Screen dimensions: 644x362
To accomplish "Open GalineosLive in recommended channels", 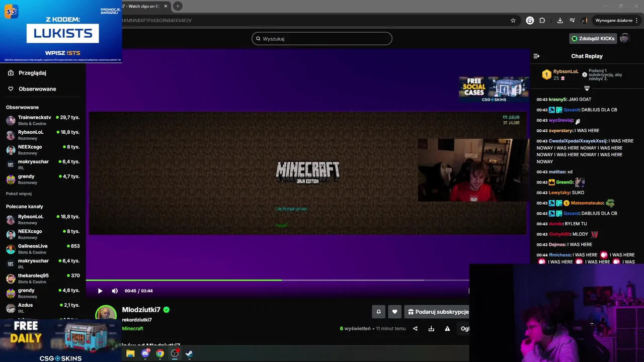I will (43, 249).
